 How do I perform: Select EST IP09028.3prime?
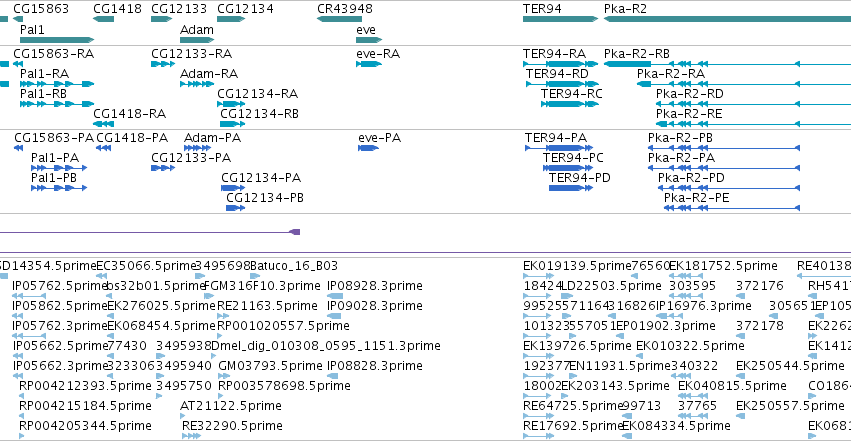pyautogui.click(x=374, y=306)
